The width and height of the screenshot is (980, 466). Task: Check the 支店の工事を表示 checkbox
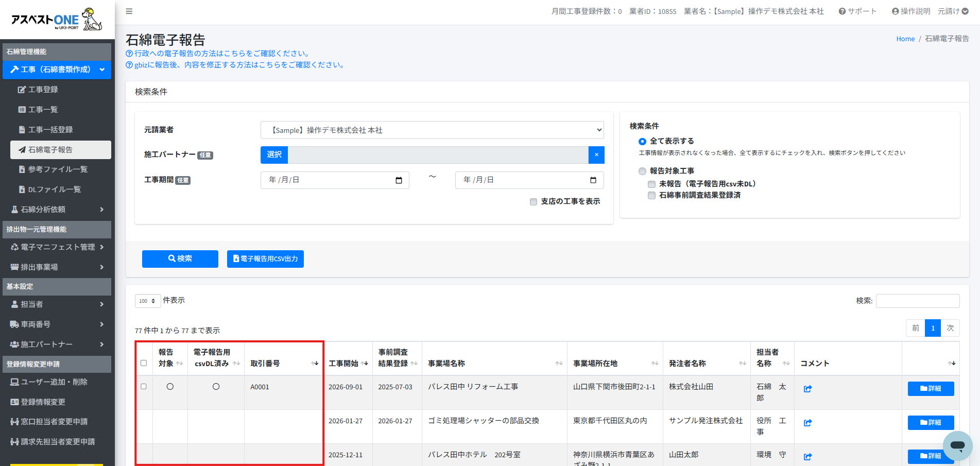tap(534, 202)
